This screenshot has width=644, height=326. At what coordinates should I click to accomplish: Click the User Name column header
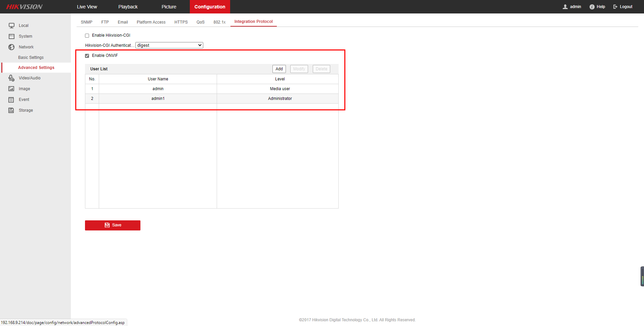coord(158,79)
